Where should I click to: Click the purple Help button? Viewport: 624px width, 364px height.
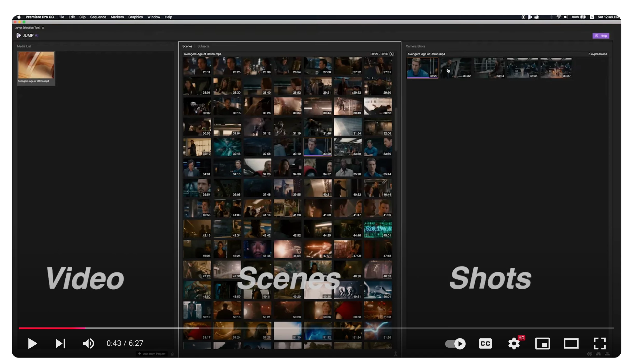click(x=601, y=36)
